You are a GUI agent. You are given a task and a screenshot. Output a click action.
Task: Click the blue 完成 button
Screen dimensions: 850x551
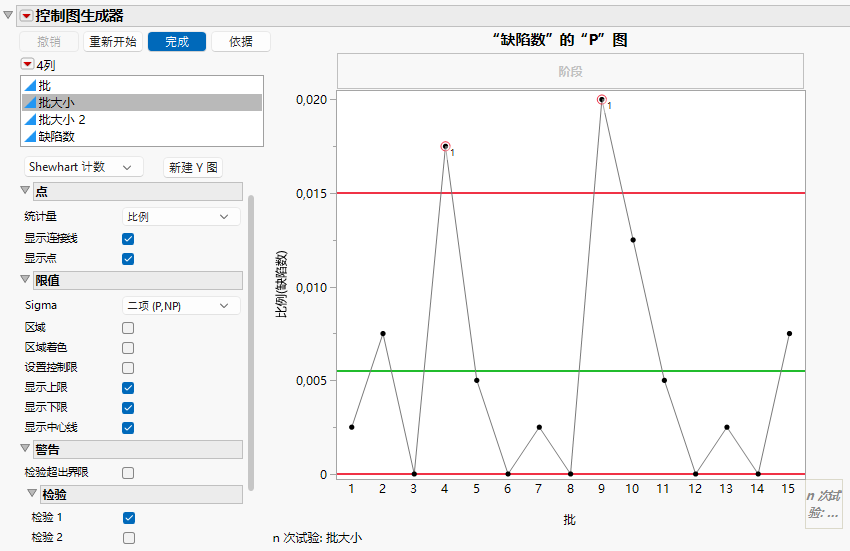point(177,42)
